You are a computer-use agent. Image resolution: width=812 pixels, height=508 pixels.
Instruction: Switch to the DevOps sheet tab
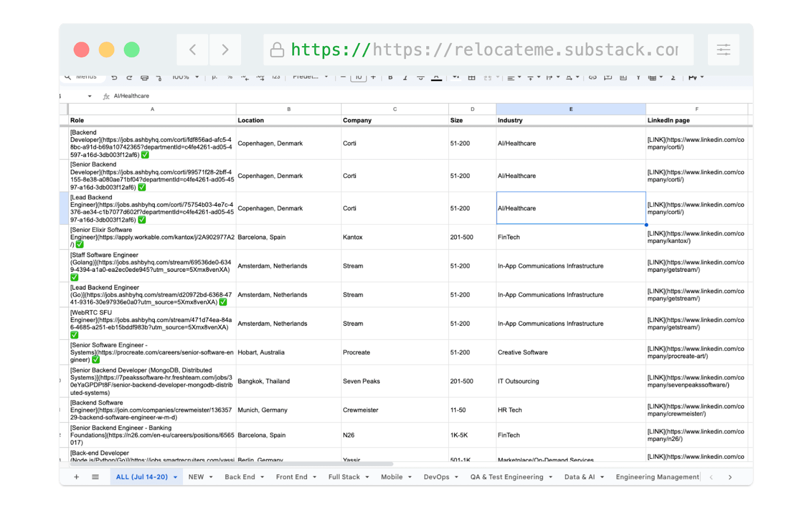point(436,477)
